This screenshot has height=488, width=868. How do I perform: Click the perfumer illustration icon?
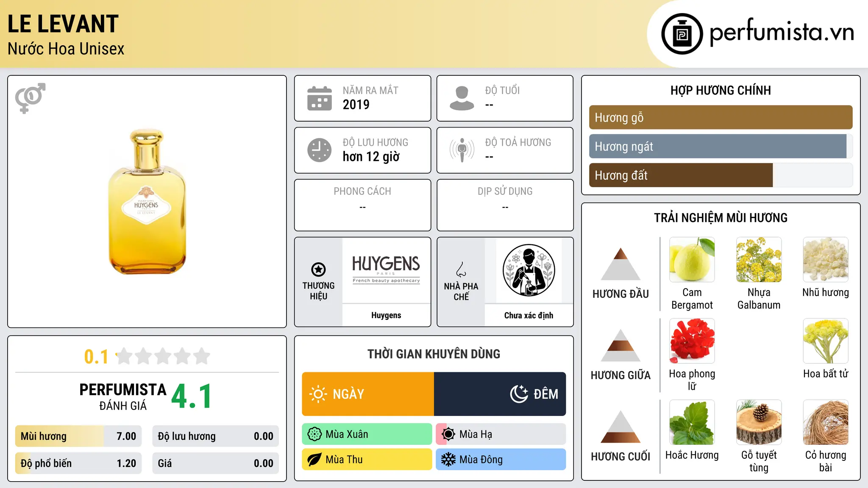click(529, 270)
